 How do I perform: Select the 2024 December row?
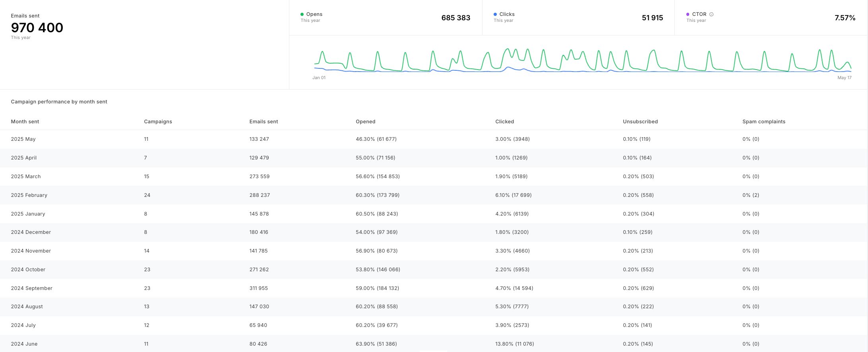31,232
